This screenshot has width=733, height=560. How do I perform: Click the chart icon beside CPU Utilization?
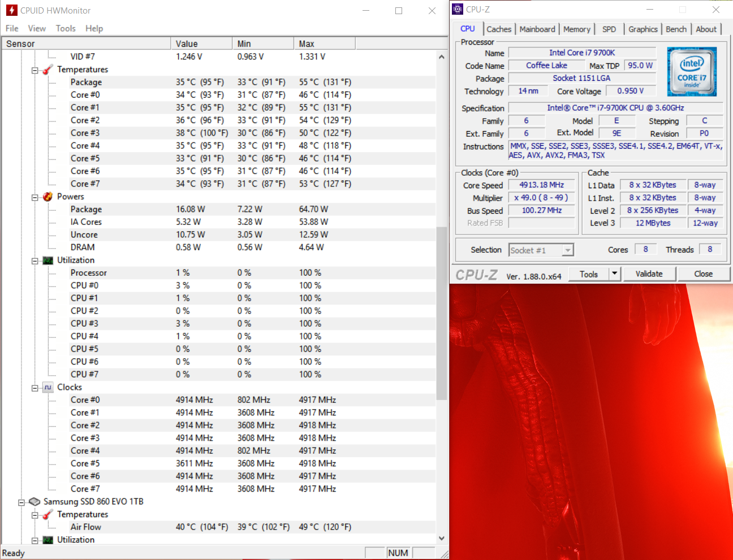48,261
